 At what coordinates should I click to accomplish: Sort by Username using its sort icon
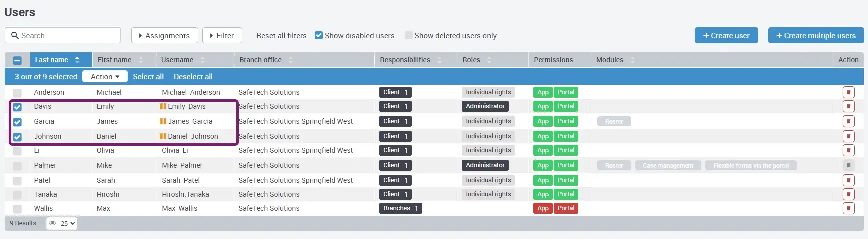pyautogui.click(x=202, y=60)
